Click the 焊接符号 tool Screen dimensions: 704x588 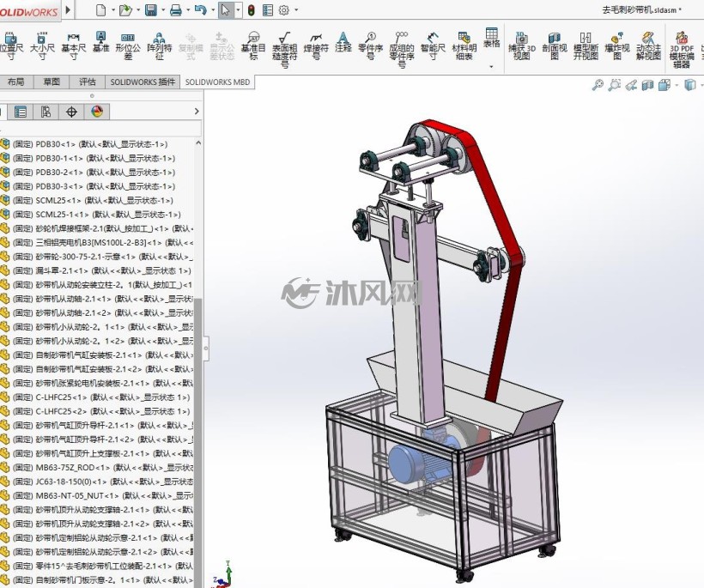click(316, 45)
